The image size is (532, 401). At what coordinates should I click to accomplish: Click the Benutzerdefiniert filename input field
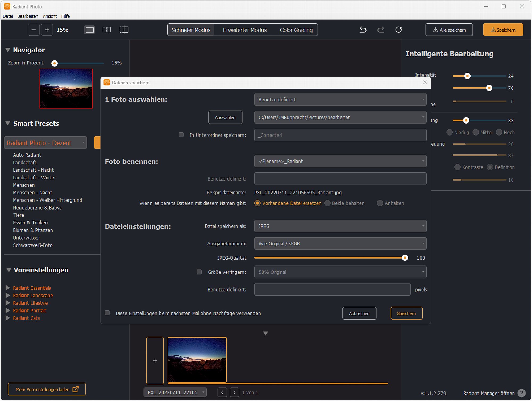[340, 178]
